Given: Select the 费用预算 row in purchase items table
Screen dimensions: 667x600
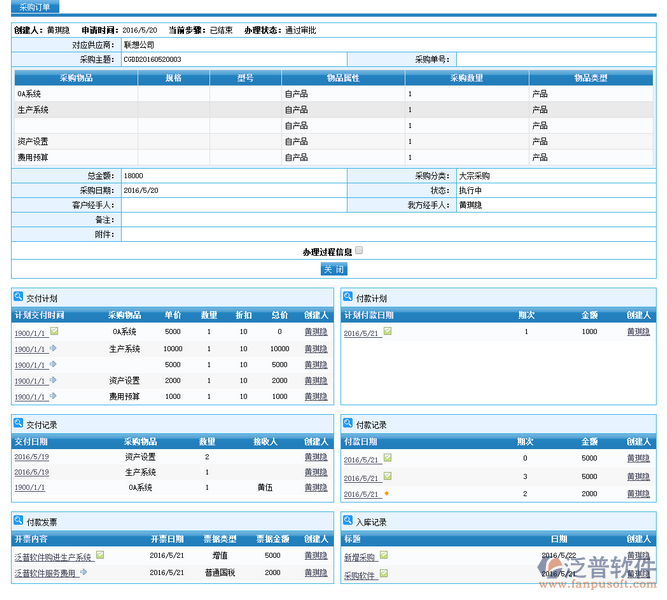Looking at the screenshot, I should [334, 157].
